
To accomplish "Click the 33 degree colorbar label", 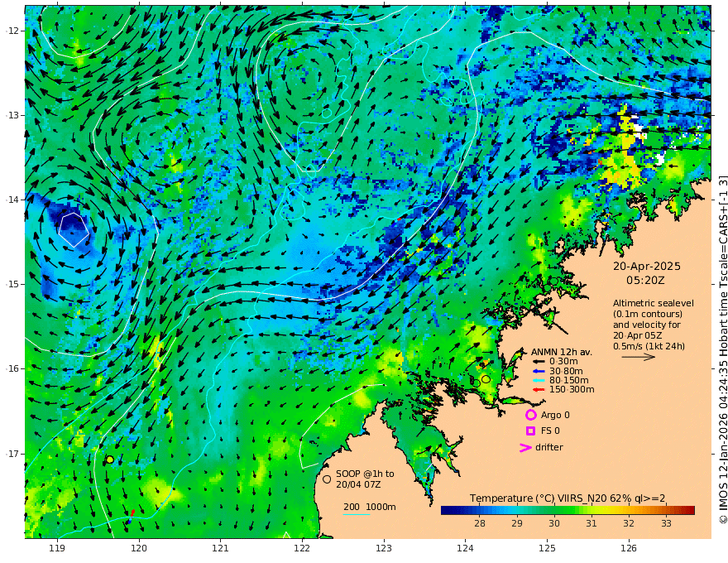I will pos(666,523).
